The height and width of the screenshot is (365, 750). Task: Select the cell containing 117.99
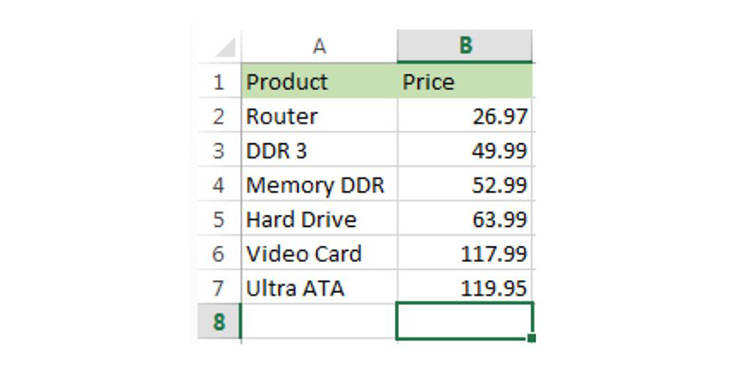coord(464,254)
